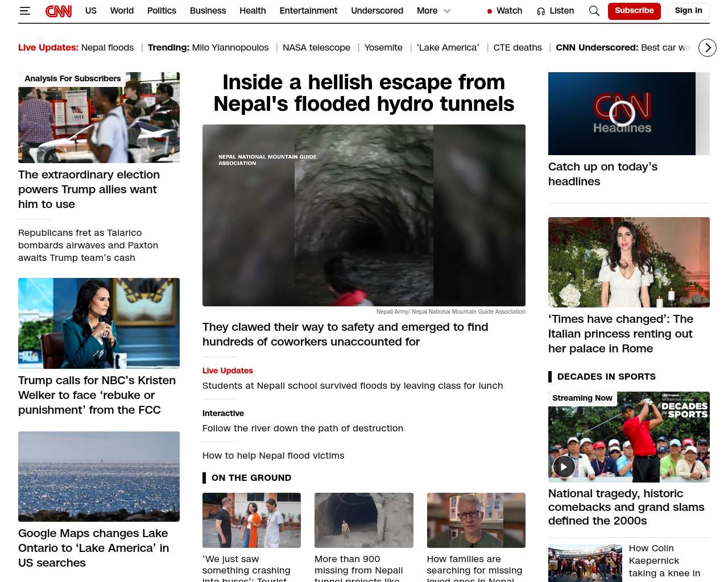Read 'How Colin Kaepernick taking a knee' story
The image size is (728, 582).
[x=664, y=561]
